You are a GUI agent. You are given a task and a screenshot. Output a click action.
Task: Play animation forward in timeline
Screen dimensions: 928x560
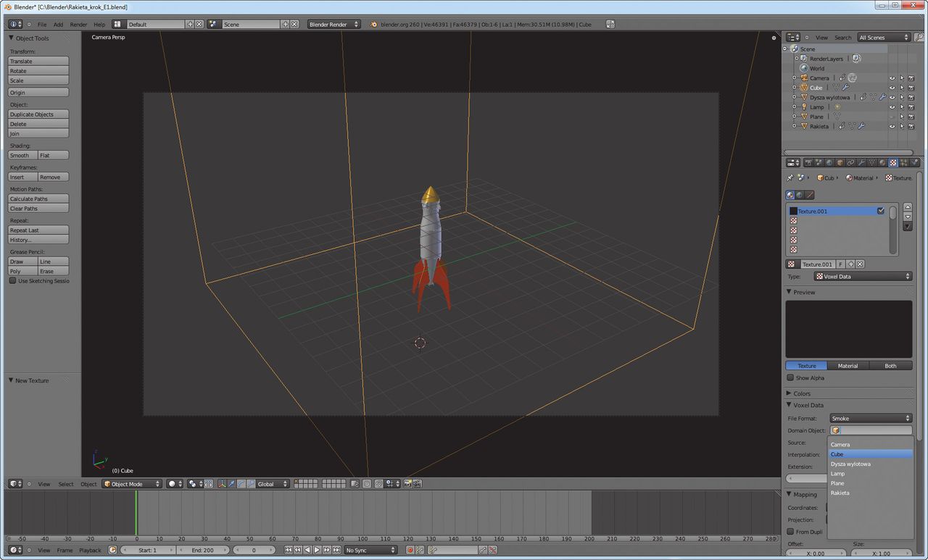(317, 550)
